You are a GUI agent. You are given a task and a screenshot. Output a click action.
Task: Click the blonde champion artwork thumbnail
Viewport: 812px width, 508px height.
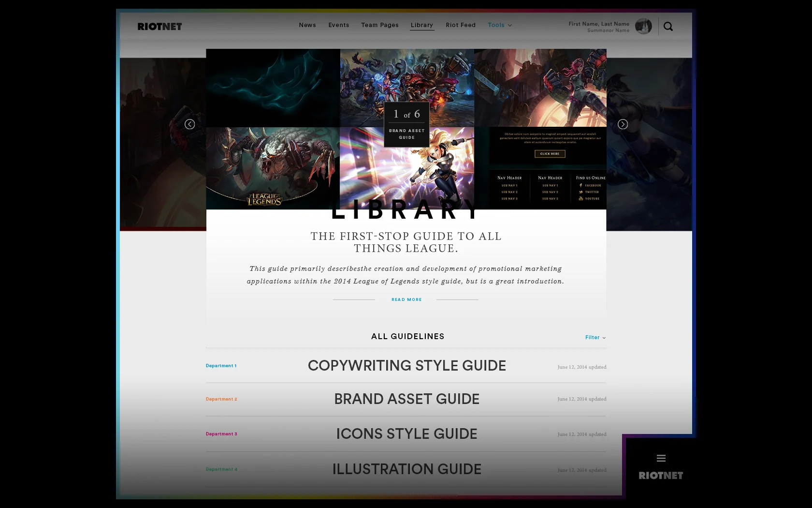point(407,168)
